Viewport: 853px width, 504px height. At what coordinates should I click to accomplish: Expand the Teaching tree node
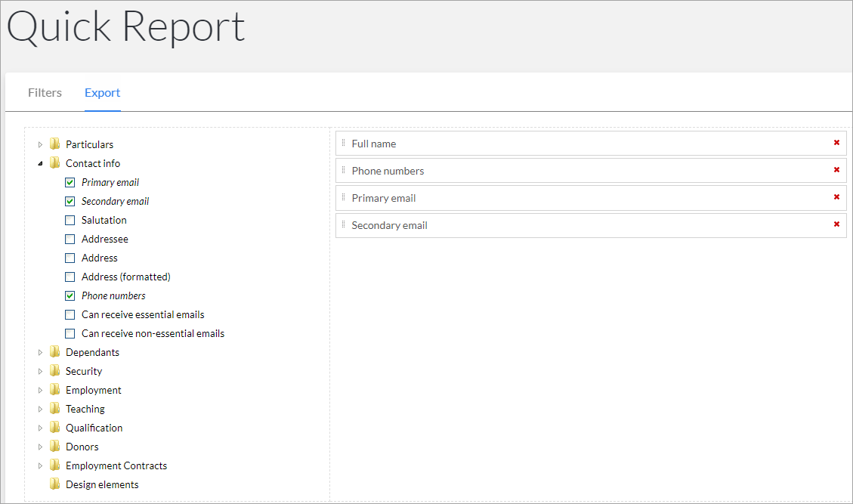coord(40,410)
